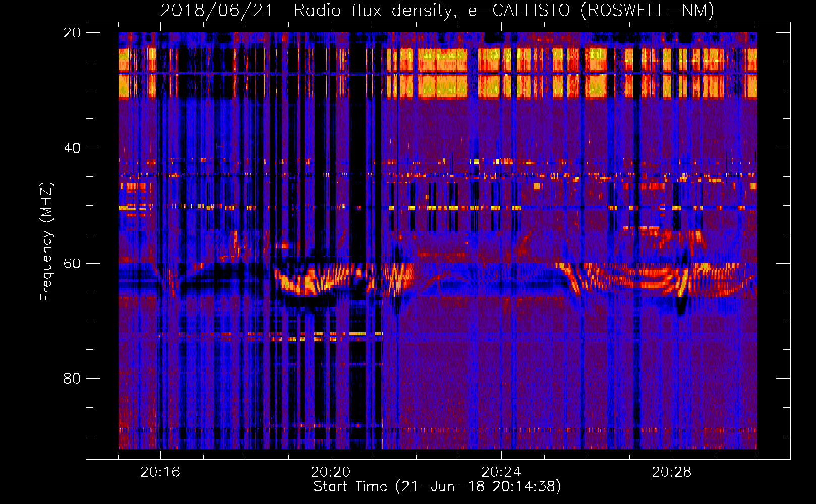Click the "20:28" time tick label

pyautogui.click(x=672, y=472)
